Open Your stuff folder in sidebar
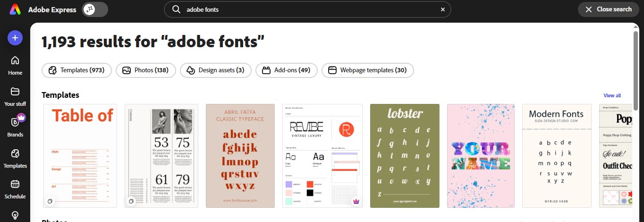 point(15,96)
